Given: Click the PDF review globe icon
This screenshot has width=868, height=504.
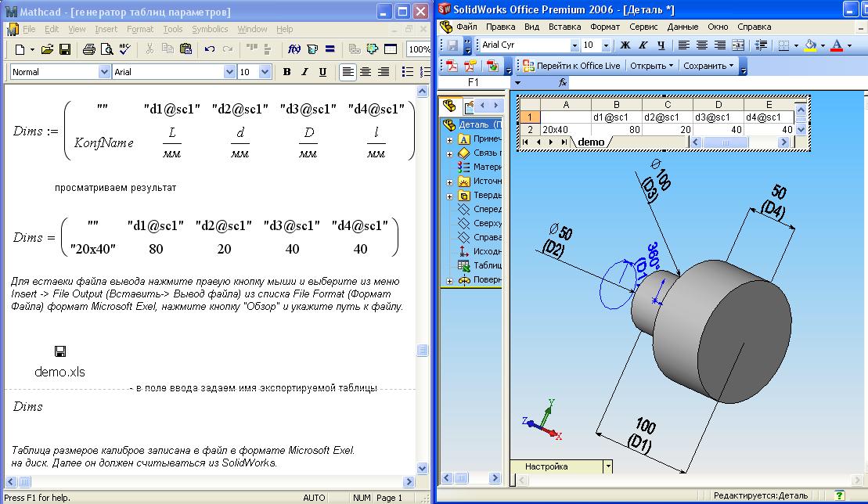Looking at the screenshot, I should 492,66.
